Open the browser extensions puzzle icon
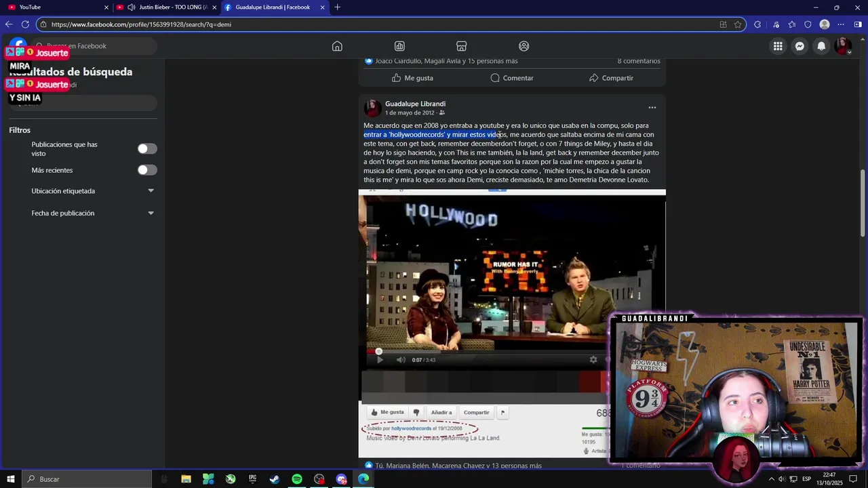 pos(757,24)
